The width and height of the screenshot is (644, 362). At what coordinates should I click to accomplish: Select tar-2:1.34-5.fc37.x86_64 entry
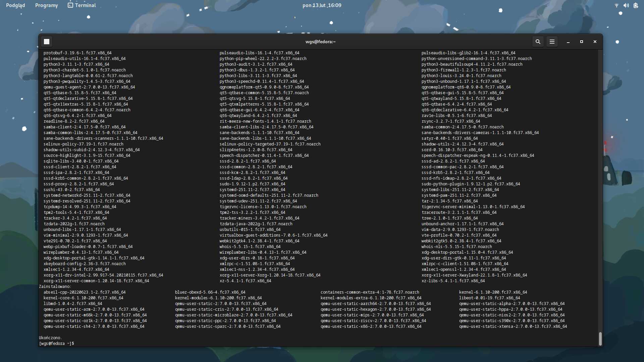click(x=450, y=201)
